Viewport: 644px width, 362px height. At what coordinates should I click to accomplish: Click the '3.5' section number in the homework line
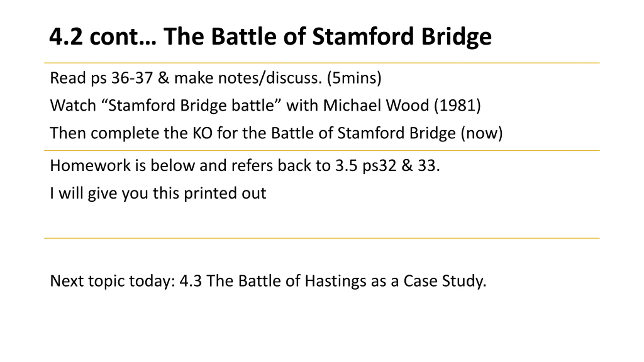346,166
